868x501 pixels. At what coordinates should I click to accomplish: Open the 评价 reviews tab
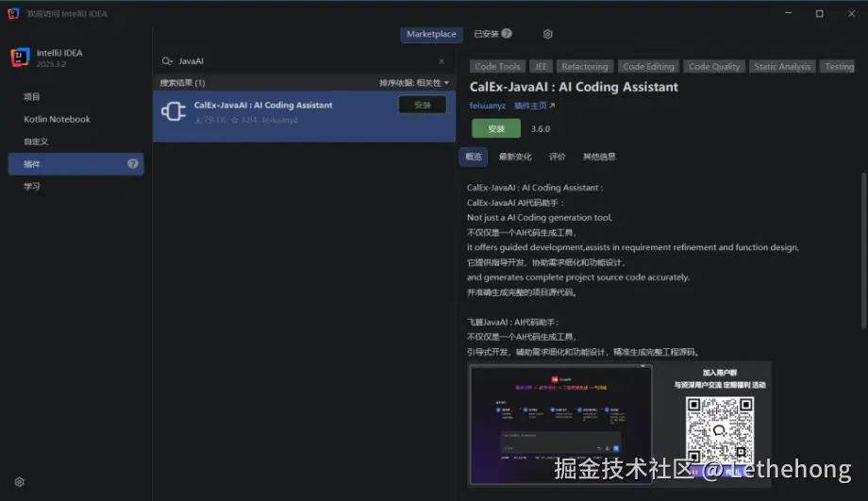point(557,157)
